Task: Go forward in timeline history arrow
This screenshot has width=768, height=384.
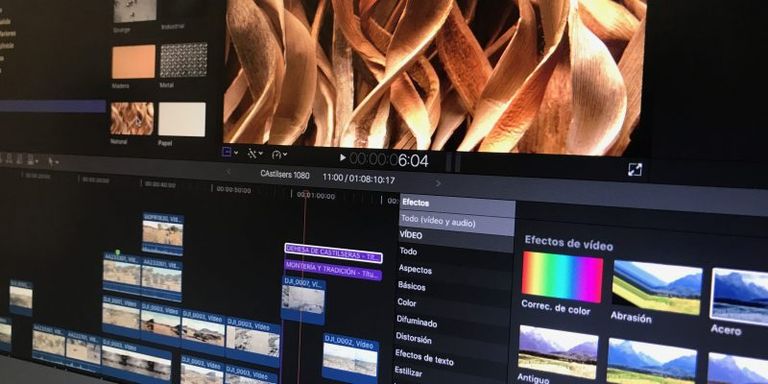Action: coord(438,183)
